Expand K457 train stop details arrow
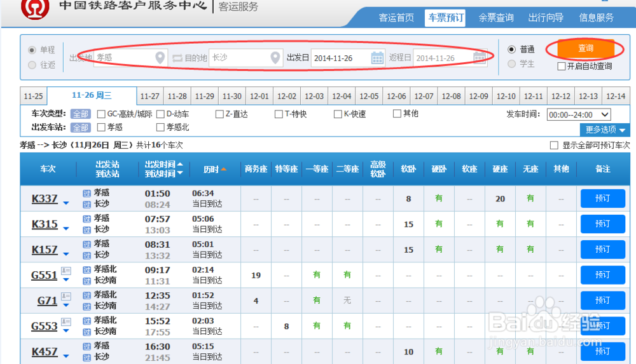The width and height of the screenshot is (636, 364). (x=66, y=356)
